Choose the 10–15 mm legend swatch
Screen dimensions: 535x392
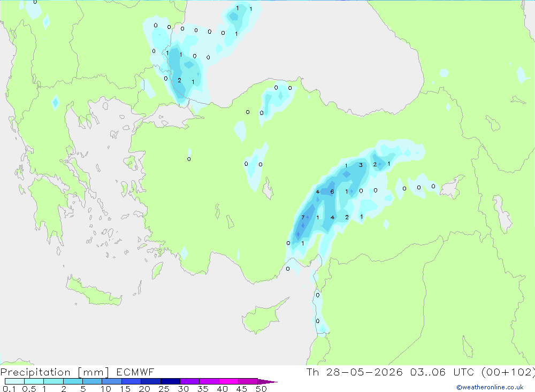pyautogui.click(x=112, y=381)
